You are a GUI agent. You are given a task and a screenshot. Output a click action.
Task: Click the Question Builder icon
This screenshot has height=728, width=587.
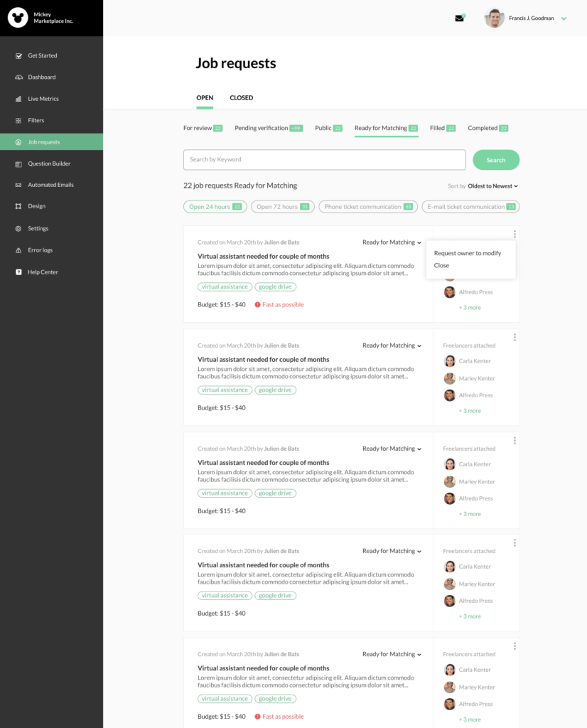tap(18, 164)
